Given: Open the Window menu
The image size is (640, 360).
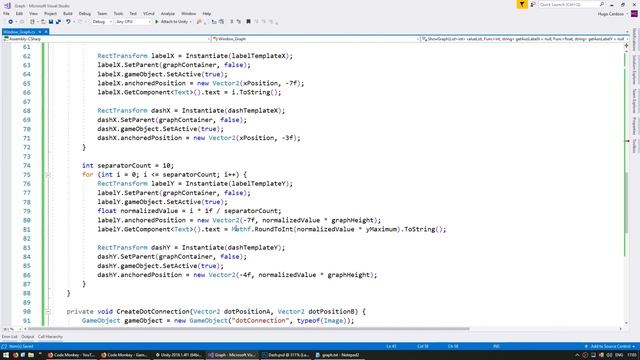Looking at the screenshot, I should (x=188, y=13).
